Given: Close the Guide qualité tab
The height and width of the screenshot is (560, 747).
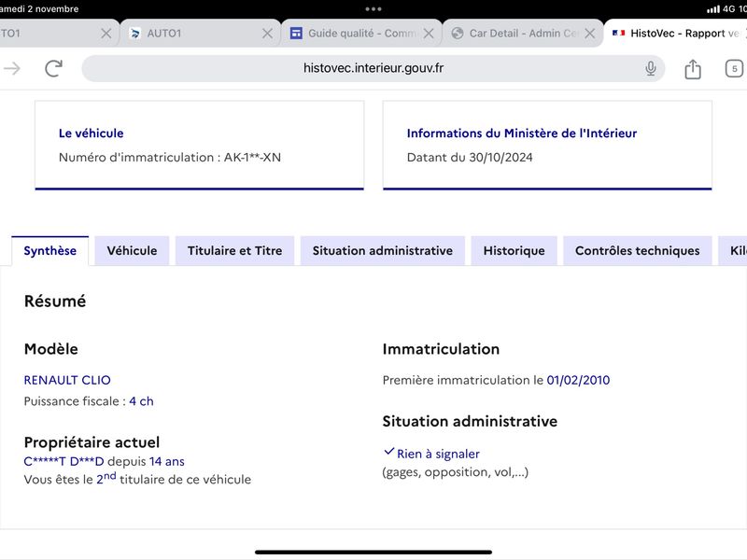Looking at the screenshot, I should point(429,34).
